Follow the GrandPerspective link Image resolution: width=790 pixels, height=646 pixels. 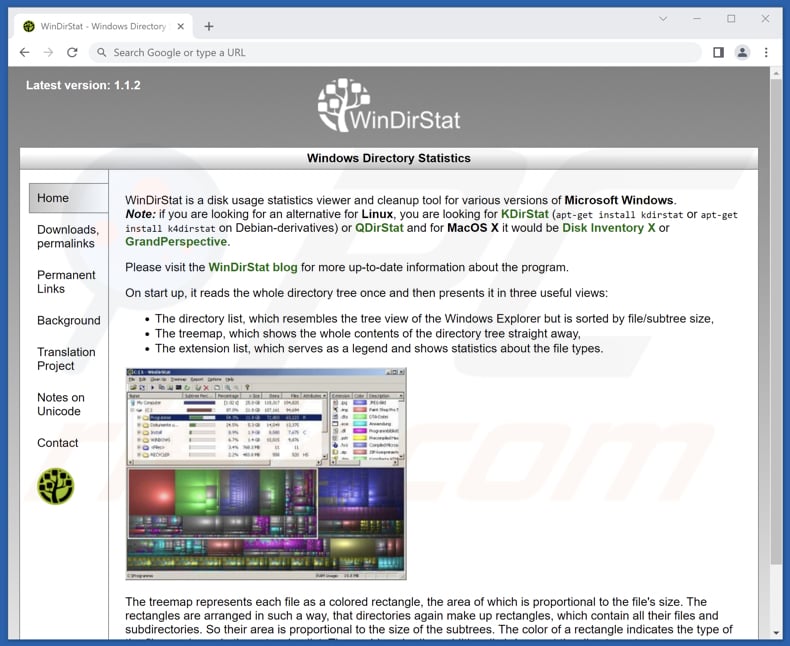tap(176, 242)
